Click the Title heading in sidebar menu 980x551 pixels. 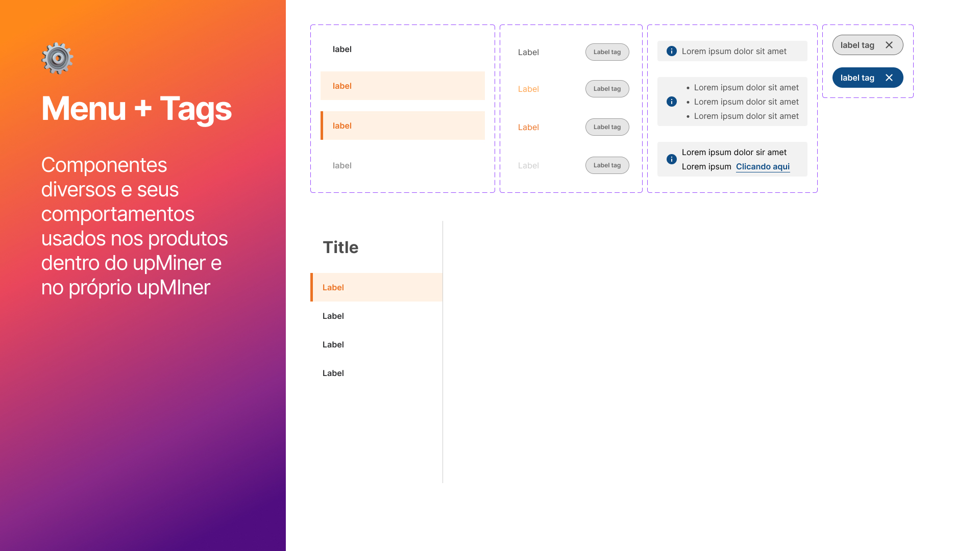pos(340,247)
